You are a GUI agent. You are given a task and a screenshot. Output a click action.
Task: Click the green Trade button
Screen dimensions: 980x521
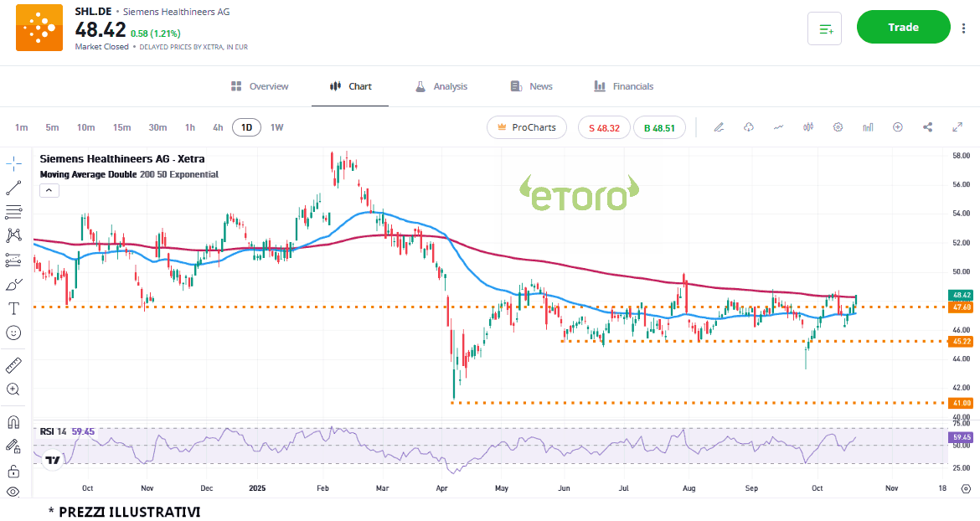[903, 28]
